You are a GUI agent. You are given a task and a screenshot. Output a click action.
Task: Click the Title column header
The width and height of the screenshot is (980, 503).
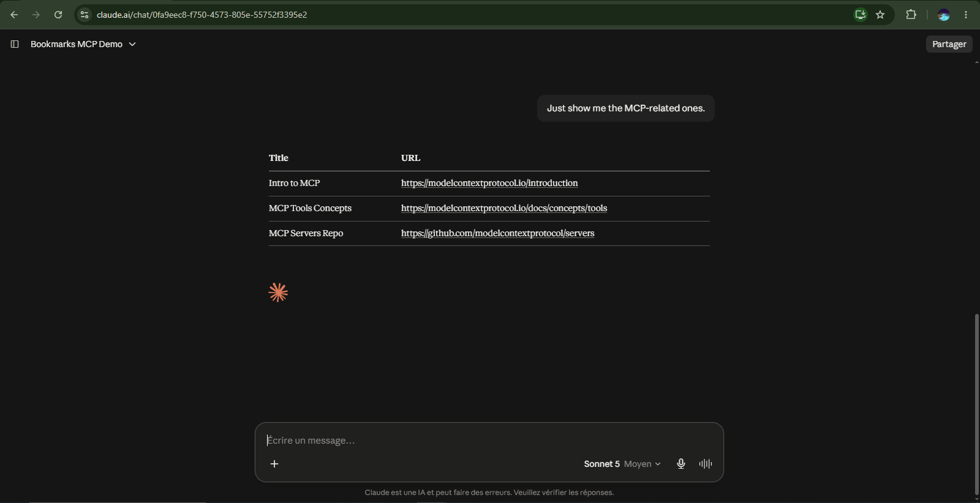coord(279,158)
